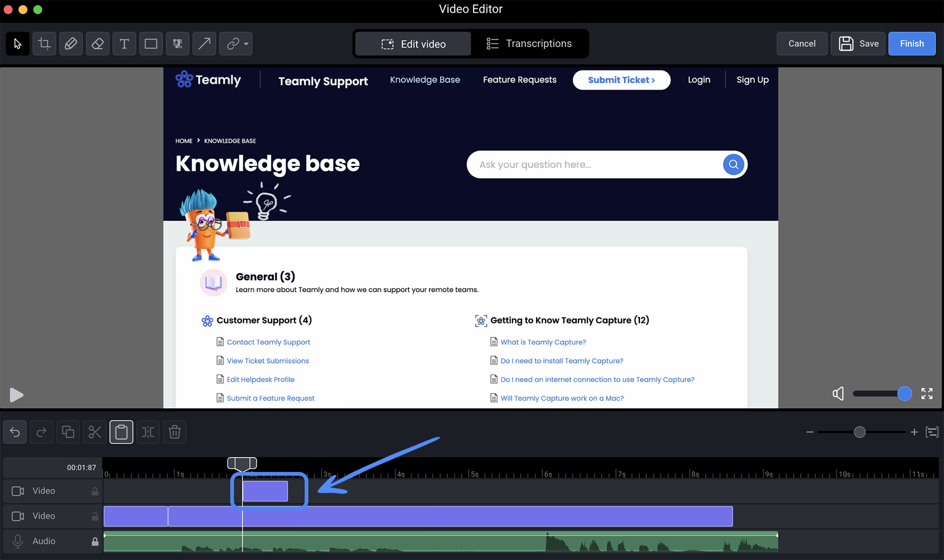Redo the last edit
The image size is (944, 560).
41,432
